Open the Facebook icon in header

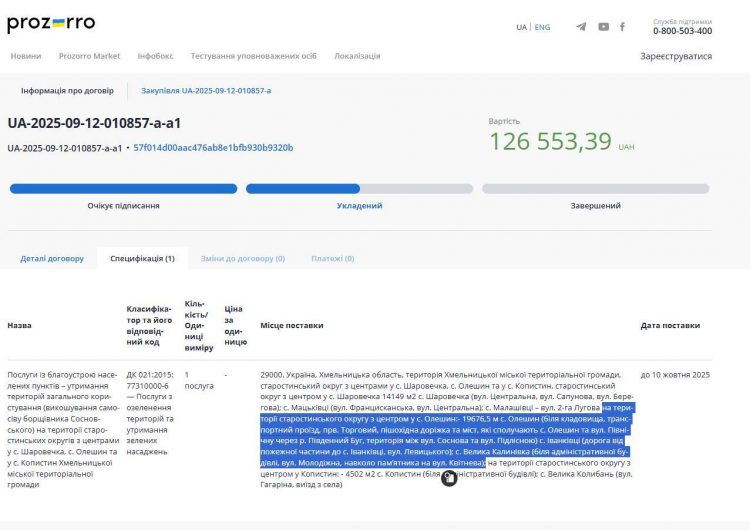click(x=622, y=27)
